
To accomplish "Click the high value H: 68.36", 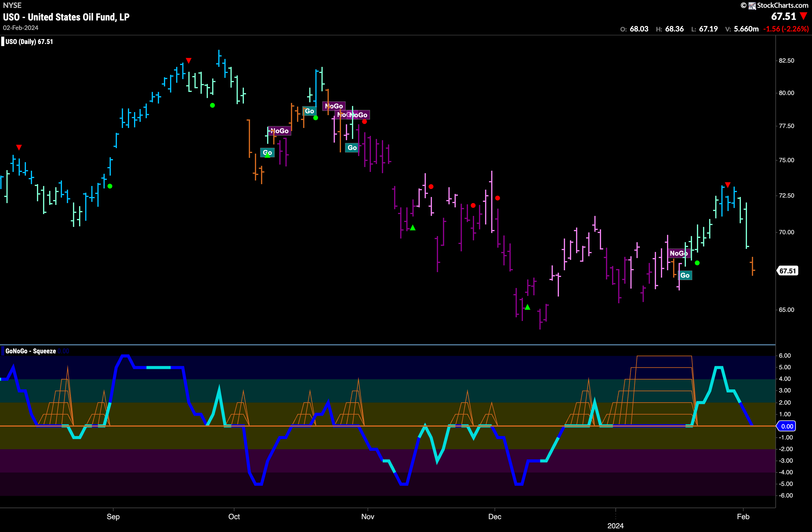I will pos(670,29).
